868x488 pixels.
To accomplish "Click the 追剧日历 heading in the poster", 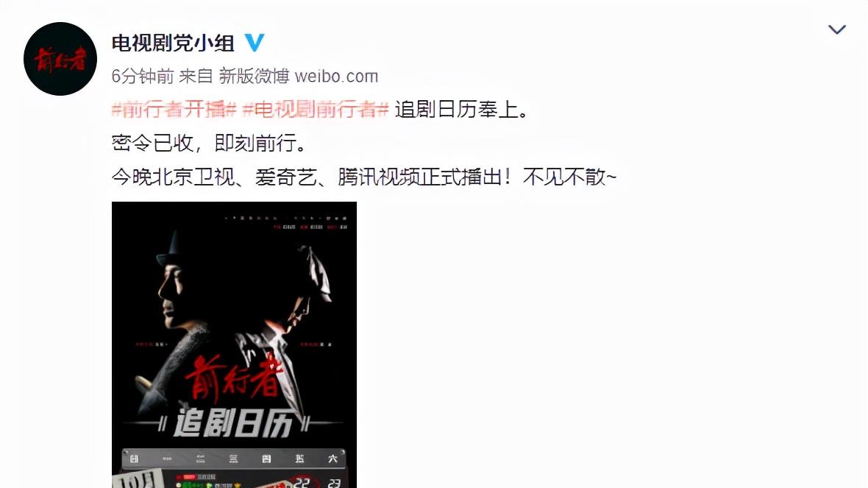I will click(233, 424).
